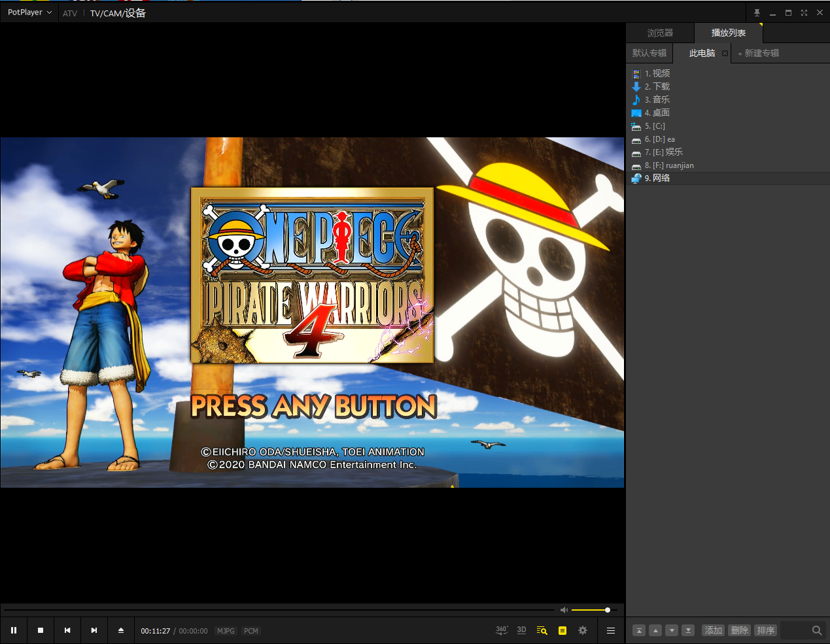Open the 默认专辑 album tab
The image size is (830, 644).
pyautogui.click(x=649, y=53)
